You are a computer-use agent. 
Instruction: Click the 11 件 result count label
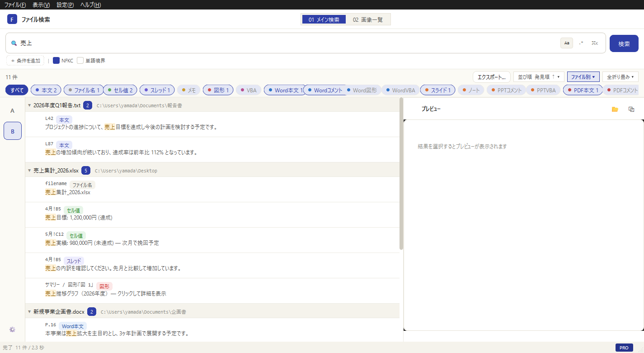tap(11, 77)
